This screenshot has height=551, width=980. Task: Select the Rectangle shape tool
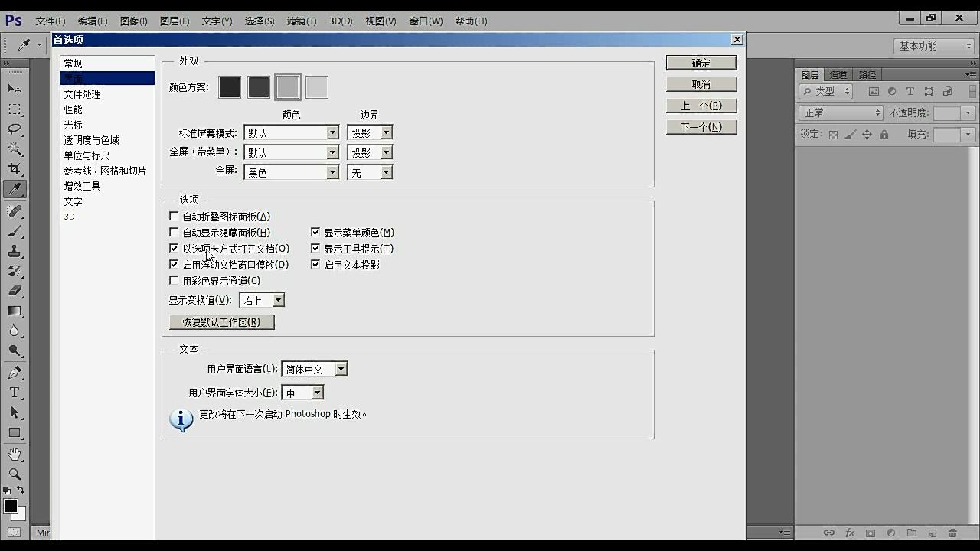pyautogui.click(x=15, y=432)
